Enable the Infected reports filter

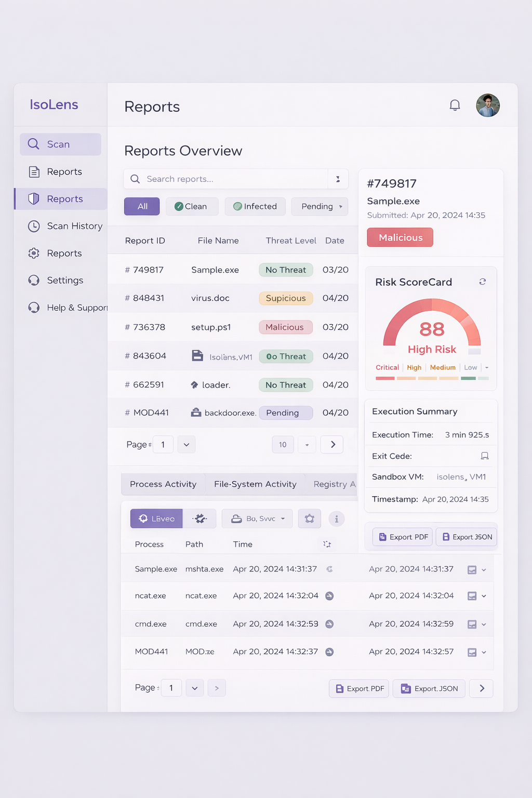tap(255, 206)
